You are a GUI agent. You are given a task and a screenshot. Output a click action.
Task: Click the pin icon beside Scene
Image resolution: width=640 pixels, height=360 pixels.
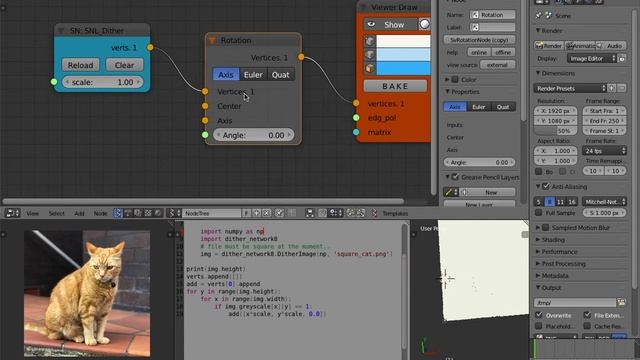click(x=538, y=16)
